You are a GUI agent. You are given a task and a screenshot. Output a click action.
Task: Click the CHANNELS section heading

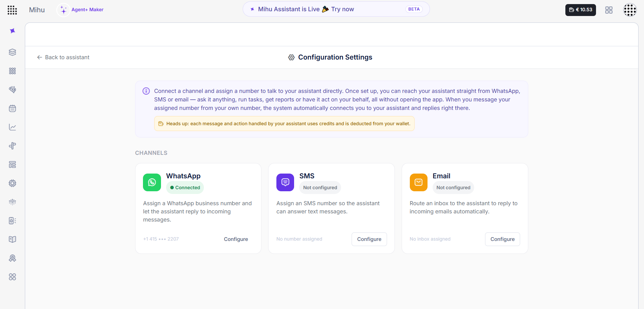(151, 153)
